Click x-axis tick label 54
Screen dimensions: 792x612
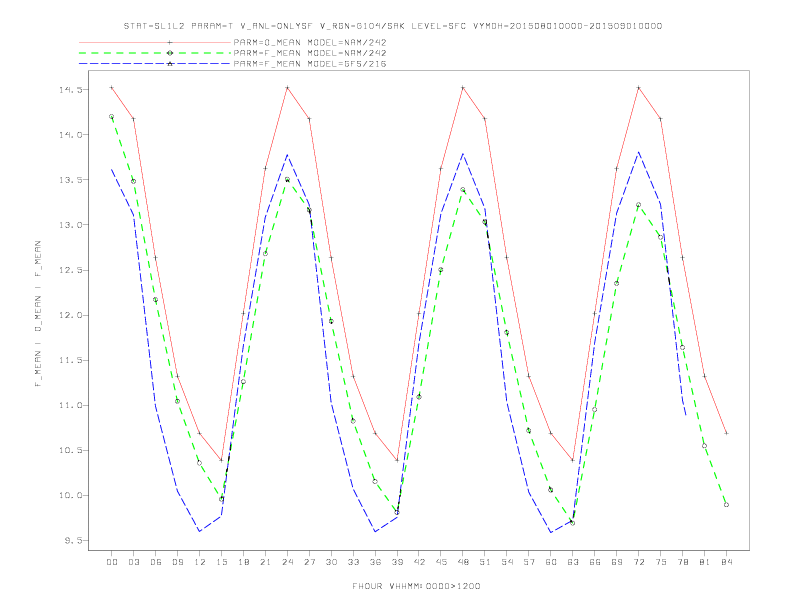click(x=507, y=562)
